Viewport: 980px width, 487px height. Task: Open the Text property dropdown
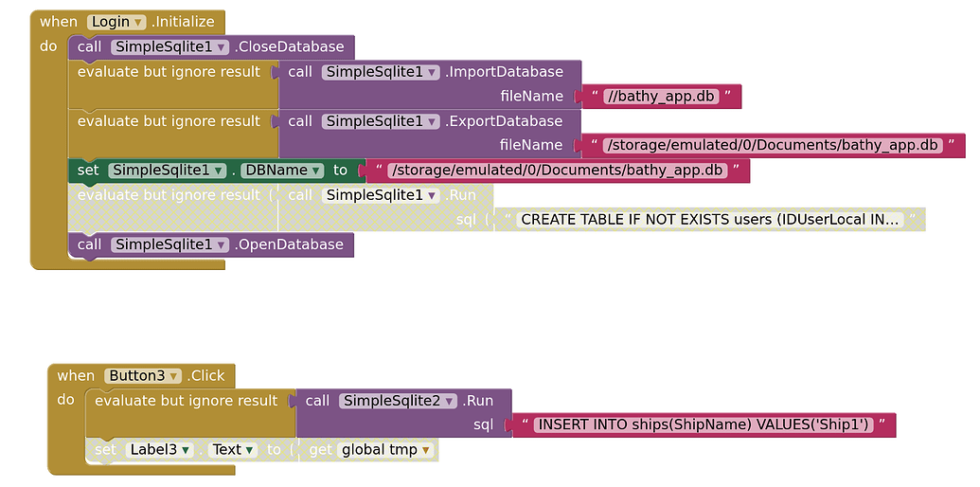coord(233,449)
